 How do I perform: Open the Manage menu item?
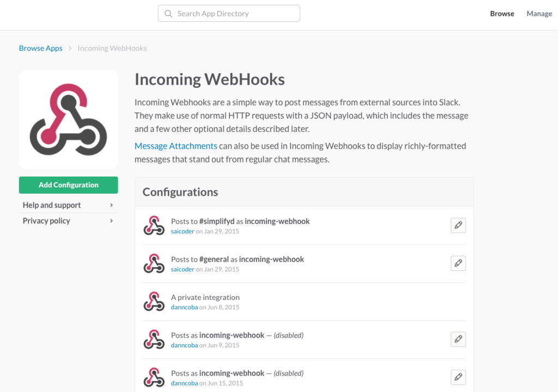pyautogui.click(x=539, y=14)
